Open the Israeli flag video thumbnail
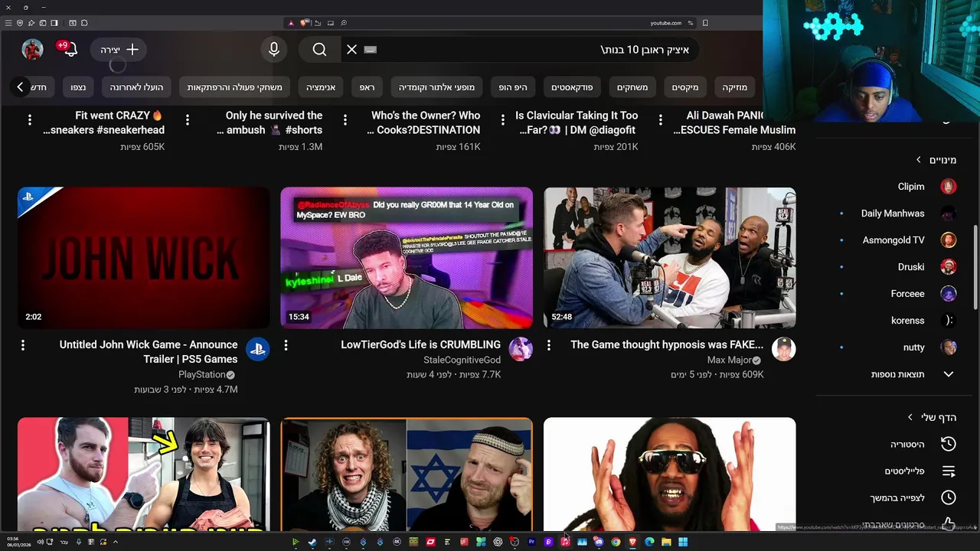 click(407, 474)
